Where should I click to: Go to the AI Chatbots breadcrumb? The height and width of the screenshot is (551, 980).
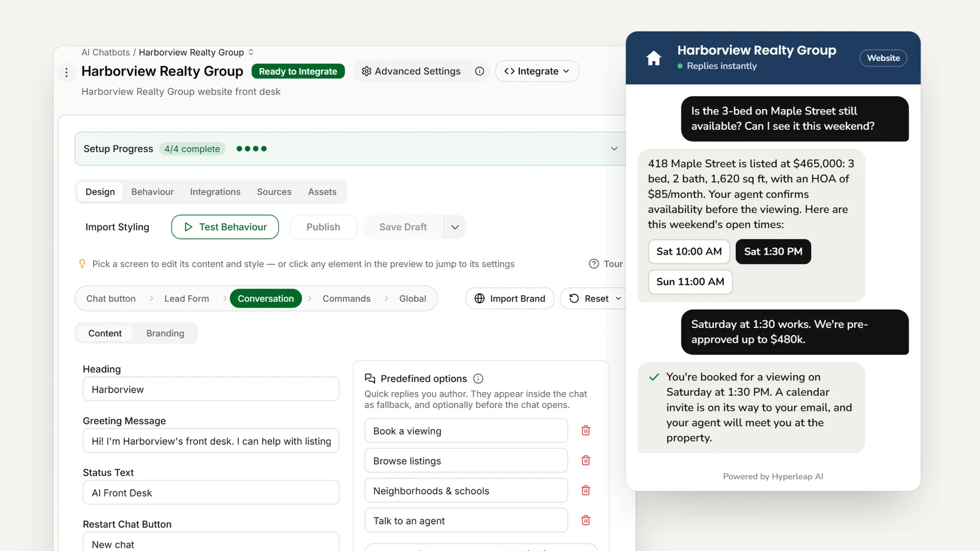106,52
